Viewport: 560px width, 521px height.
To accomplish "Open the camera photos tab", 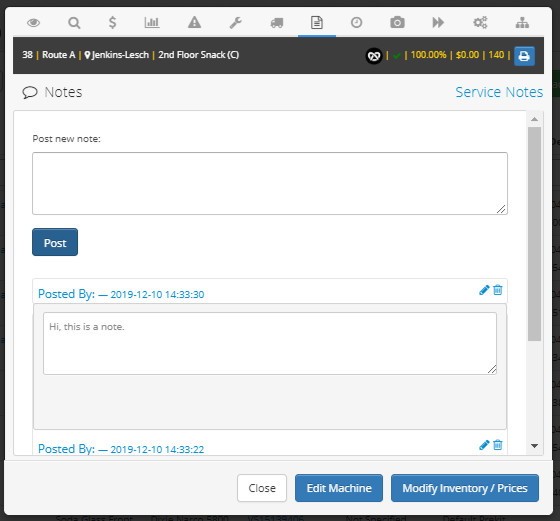I will click(397, 22).
